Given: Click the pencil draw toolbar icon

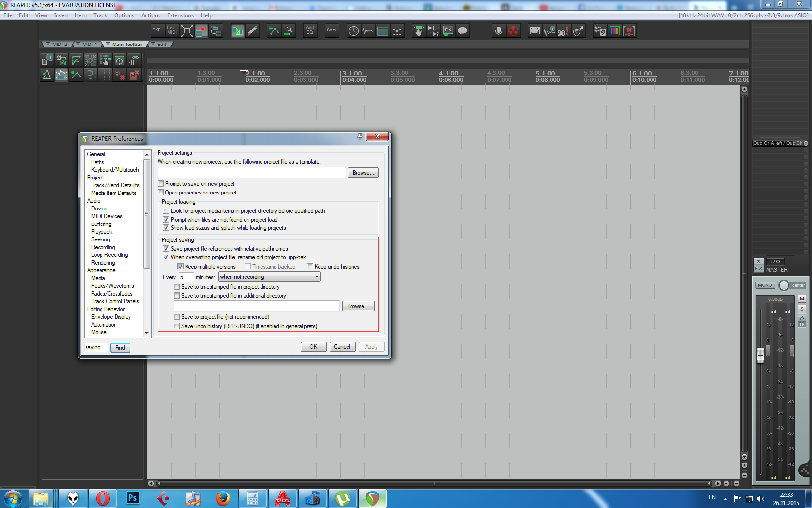Looking at the screenshot, I should [252, 30].
